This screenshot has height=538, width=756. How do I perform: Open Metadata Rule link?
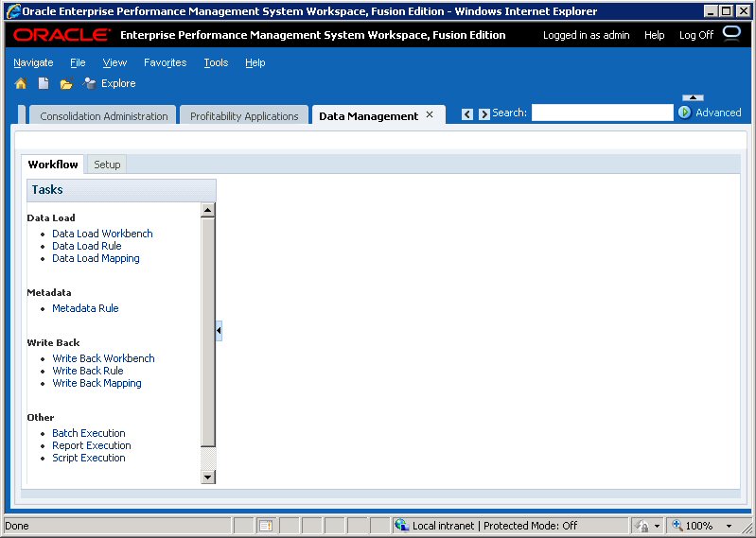coord(85,308)
